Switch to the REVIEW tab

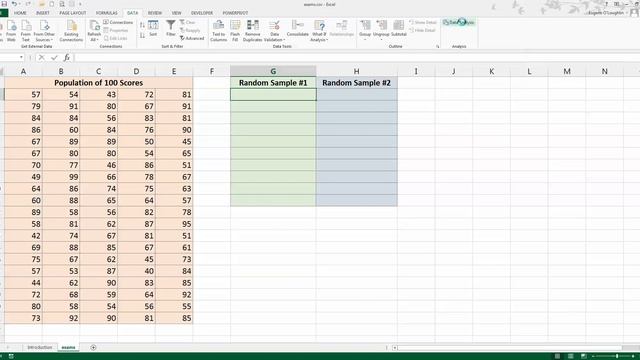pyautogui.click(x=155, y=13)
